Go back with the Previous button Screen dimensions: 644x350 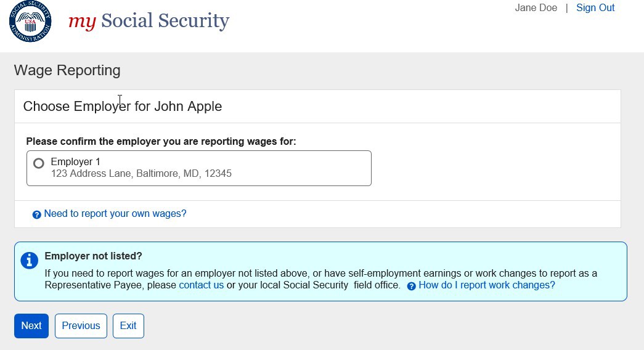[81, 326]
